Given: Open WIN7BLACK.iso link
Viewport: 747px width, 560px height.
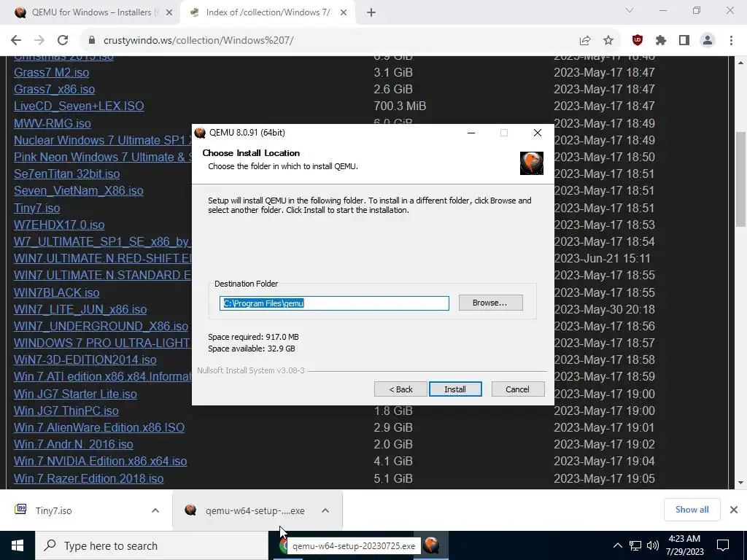Looking at the screenshot, I should [x=57, y=292].
